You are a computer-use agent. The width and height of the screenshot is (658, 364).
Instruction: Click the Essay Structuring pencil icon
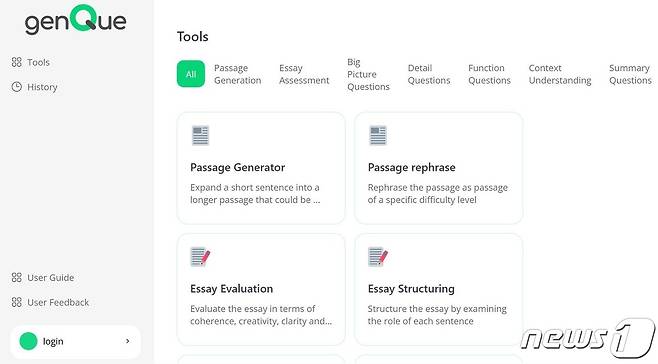pos(378,257)
